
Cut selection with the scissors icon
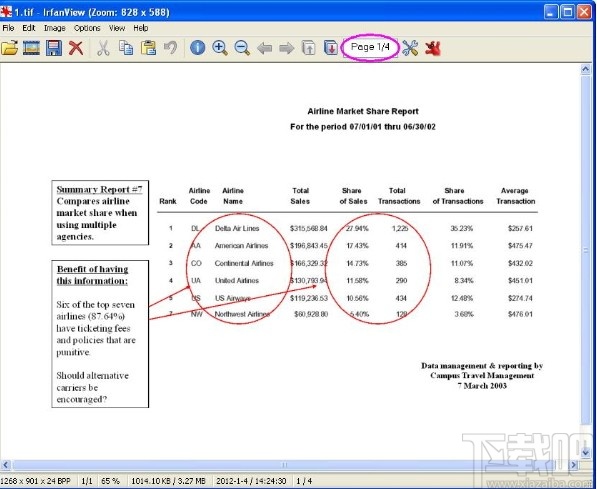tap(103, 48)
